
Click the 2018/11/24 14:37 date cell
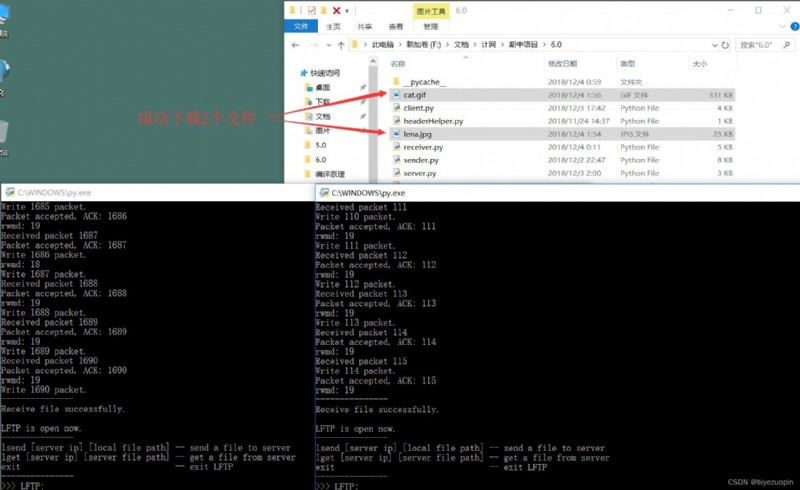[x=579, y=121]
